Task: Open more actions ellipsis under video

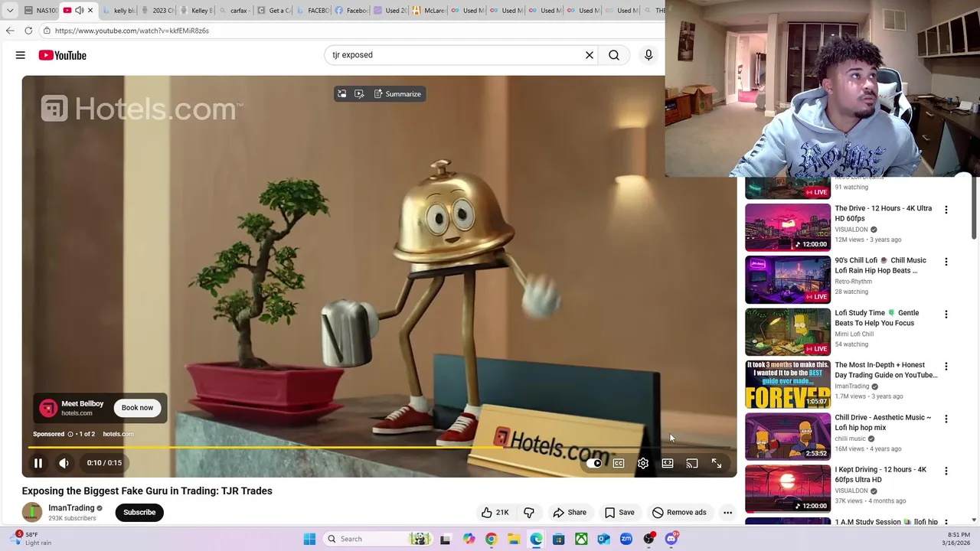Action: 727,513
